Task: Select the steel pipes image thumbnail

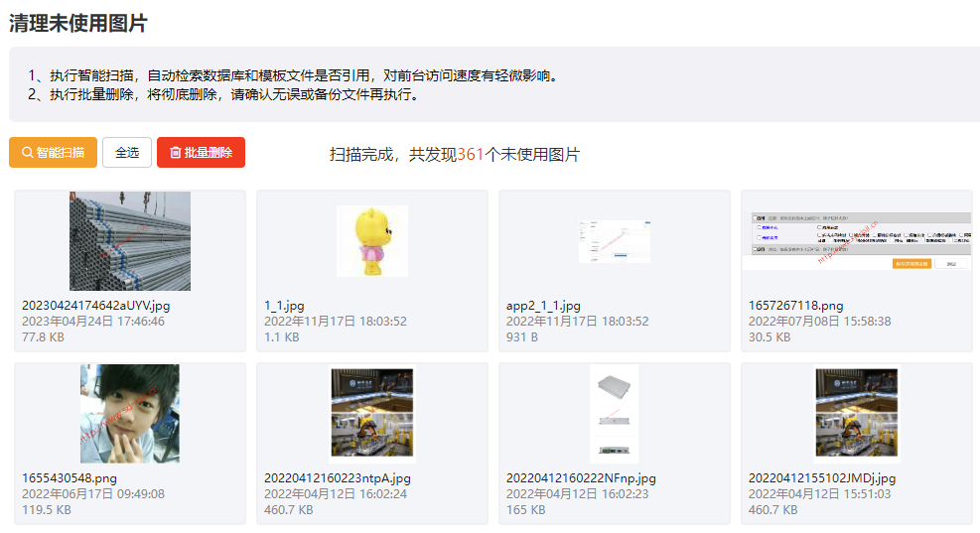Action: pyautogui.click(x=130, y=241)
